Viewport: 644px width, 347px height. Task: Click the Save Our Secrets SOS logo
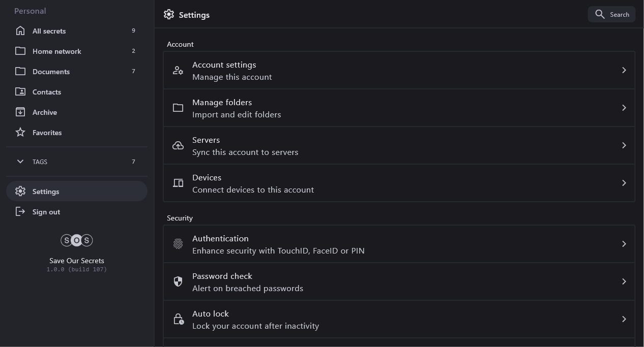pos(77,240)
